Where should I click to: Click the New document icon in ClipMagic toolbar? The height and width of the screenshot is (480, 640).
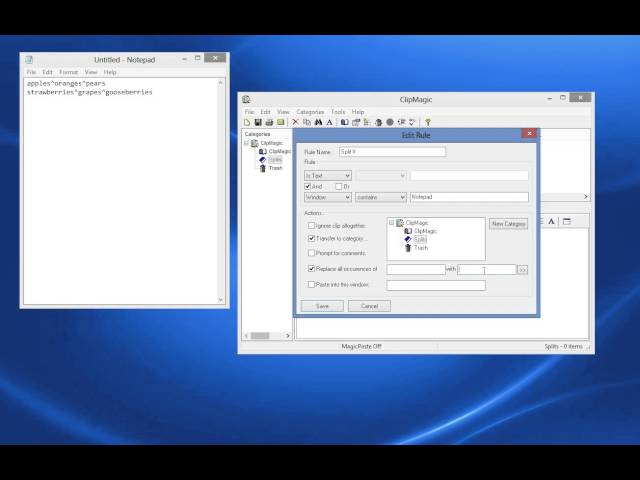247,122
